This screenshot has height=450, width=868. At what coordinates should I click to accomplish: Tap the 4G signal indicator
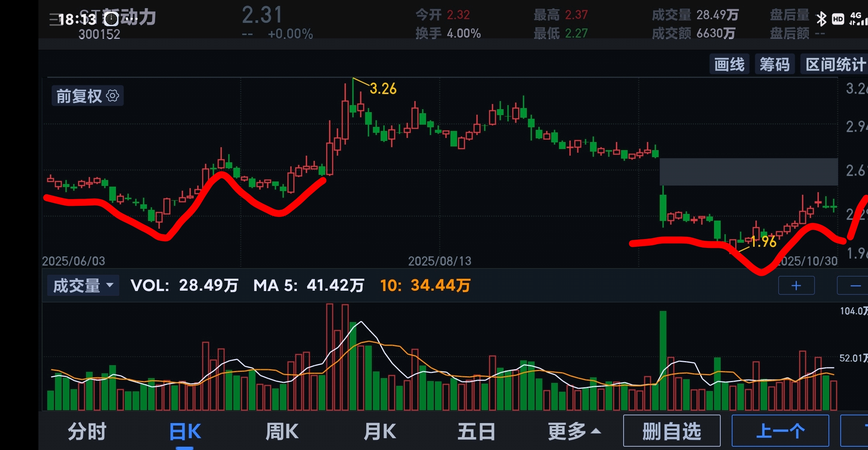(x=857, y=18)
